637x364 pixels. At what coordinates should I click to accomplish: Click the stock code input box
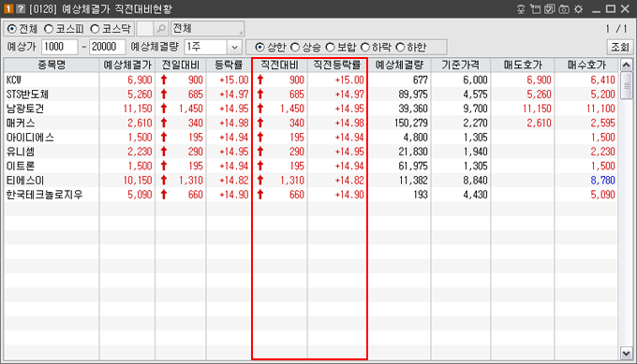coord(144,29)
